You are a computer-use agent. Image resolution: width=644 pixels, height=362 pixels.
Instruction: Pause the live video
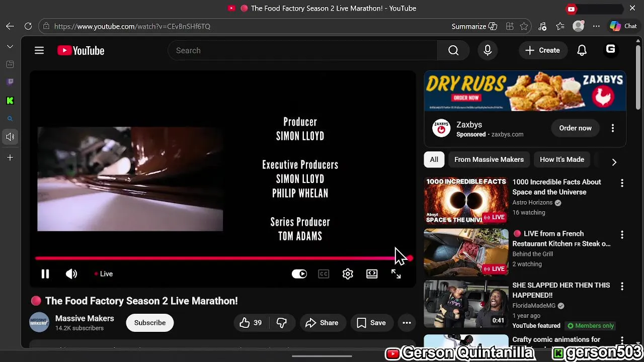45,274
